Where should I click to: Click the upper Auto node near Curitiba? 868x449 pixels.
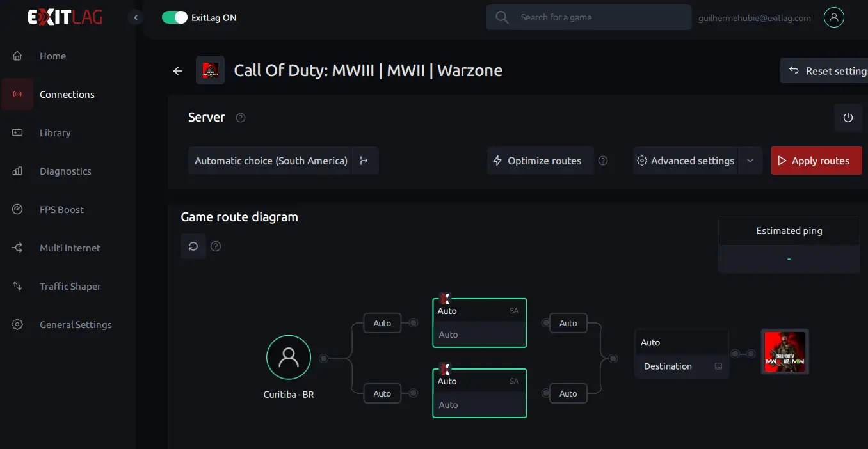tap(382, 323)
